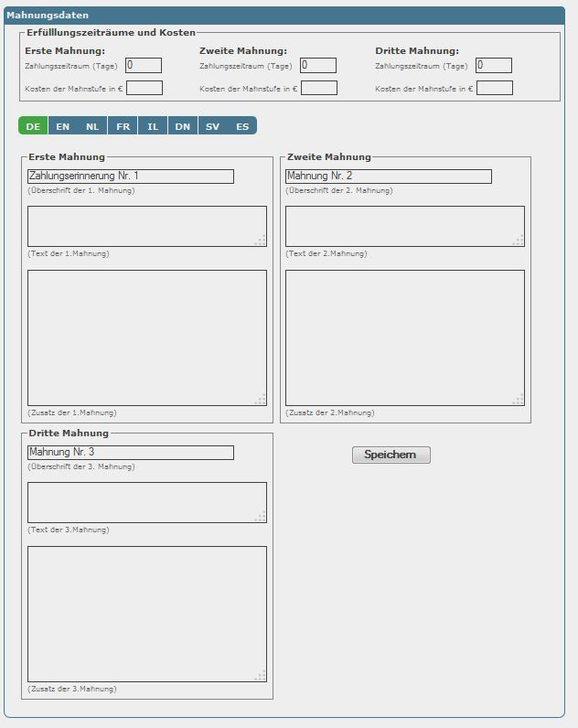Open the NL language tab

[92, 126]
